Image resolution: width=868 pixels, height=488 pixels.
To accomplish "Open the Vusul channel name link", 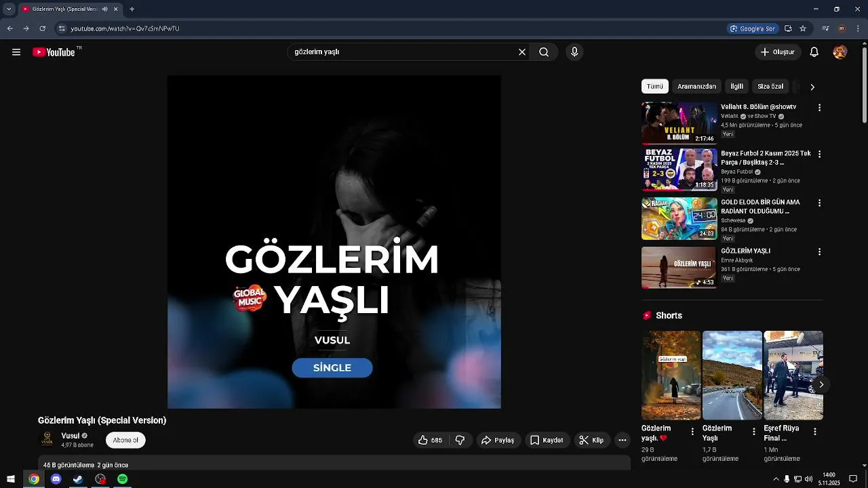I will point(71,436).
